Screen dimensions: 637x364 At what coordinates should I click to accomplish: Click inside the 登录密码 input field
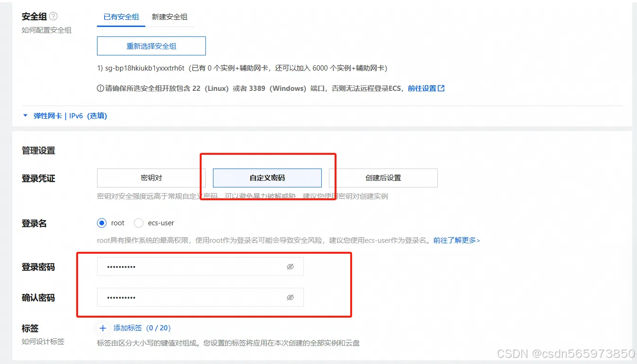point(189,266)
